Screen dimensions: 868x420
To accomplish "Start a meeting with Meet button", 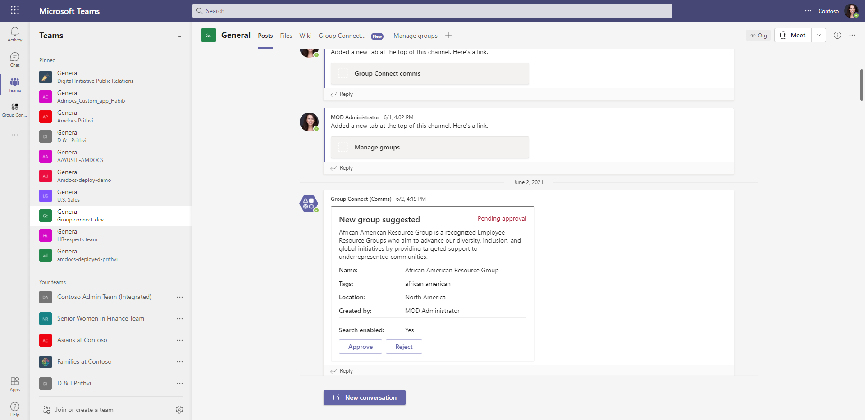I will 793,35.
